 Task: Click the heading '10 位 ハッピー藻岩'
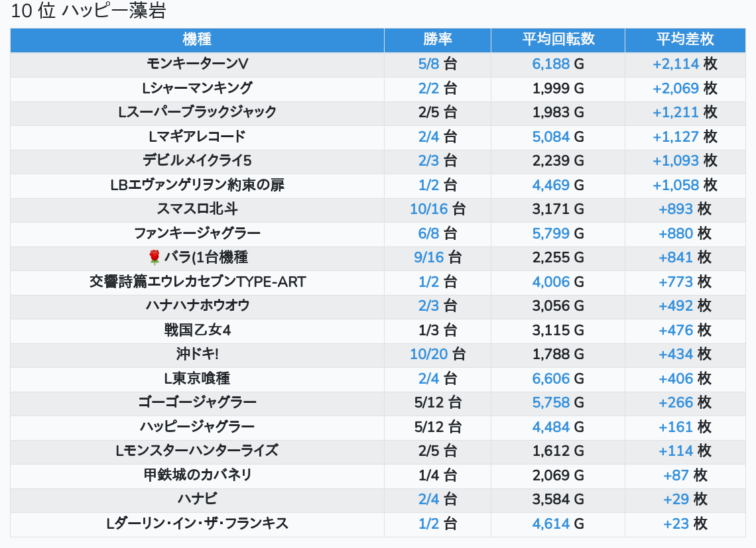[x=88, y=11]
